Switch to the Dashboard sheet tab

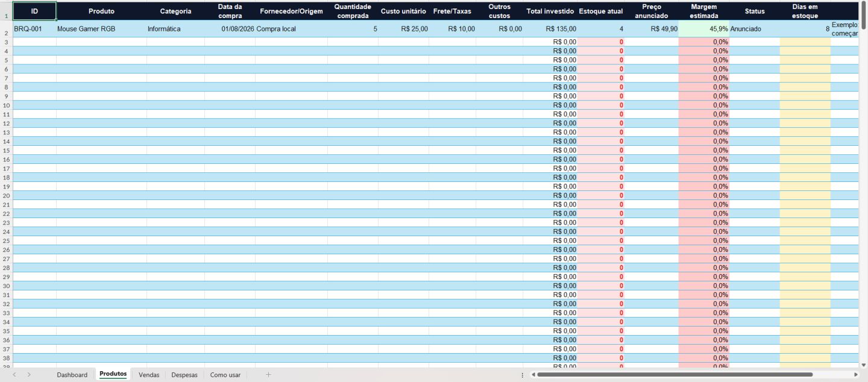[x=72, y=375]
